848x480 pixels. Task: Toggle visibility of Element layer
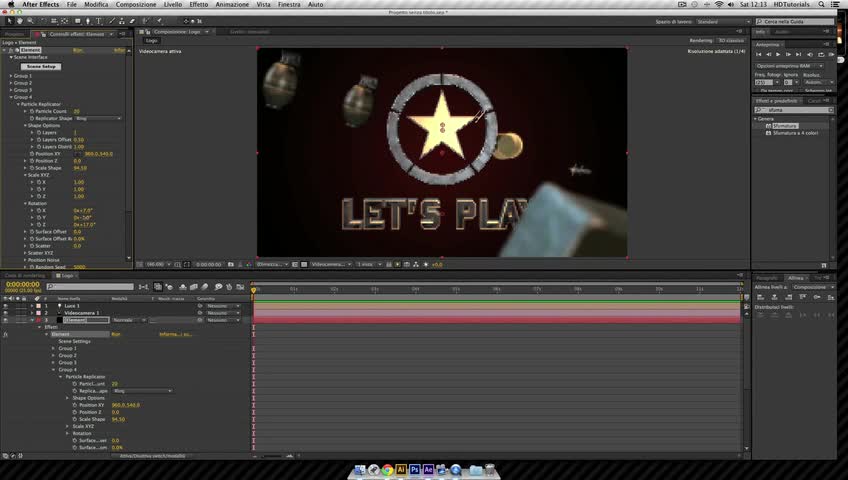coord(5,320)
